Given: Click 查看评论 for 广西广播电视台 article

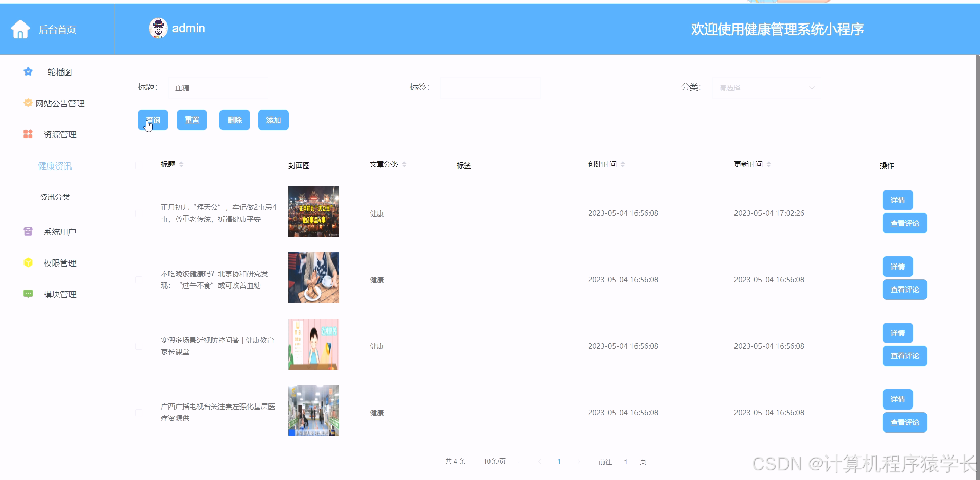Looking at the screenshot, I should tap(905, 422).
